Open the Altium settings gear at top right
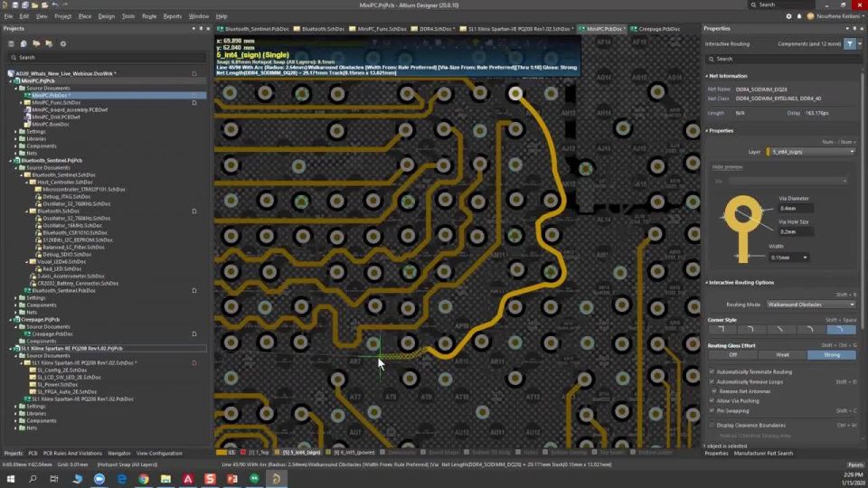The width and height of the screenshot is (868, 488). point(788,16)
